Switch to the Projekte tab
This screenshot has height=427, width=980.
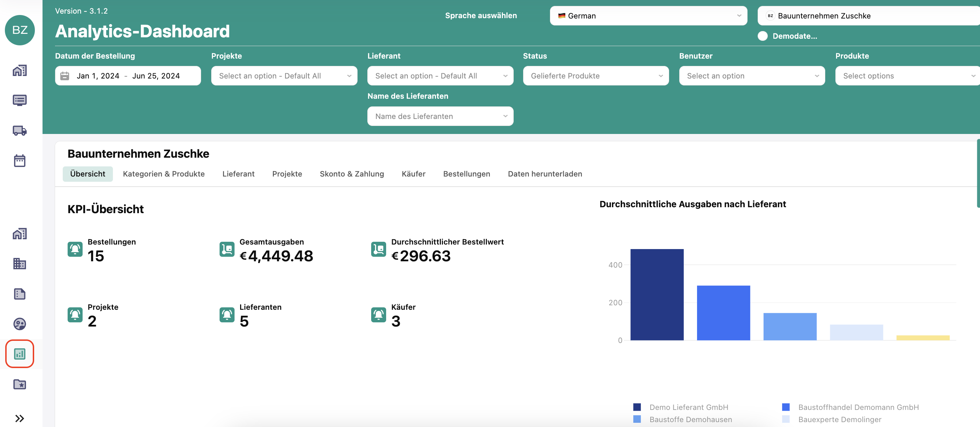(287, 174)
